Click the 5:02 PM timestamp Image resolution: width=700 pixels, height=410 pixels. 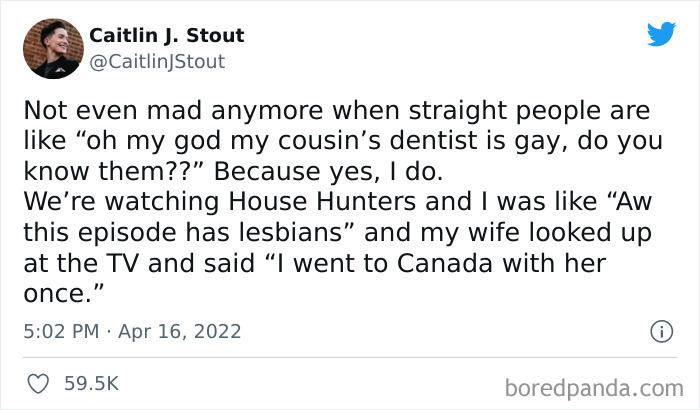tap(60, 330)
